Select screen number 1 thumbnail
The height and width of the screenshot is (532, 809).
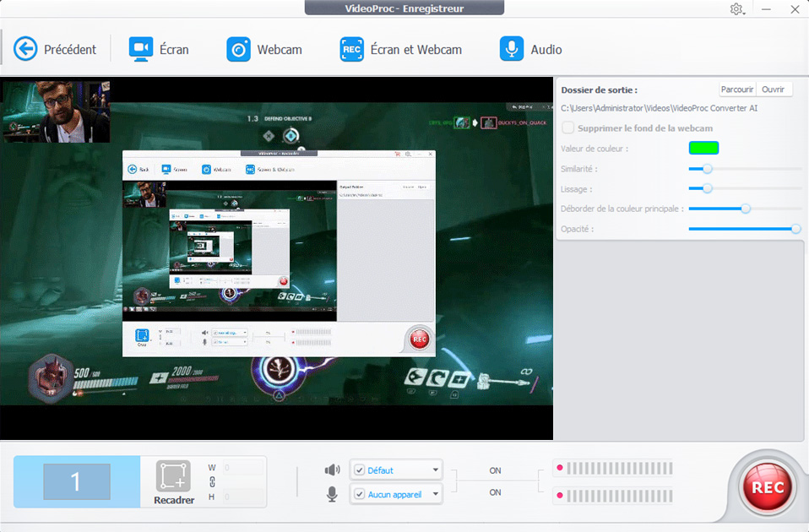(x=77, y=482)
